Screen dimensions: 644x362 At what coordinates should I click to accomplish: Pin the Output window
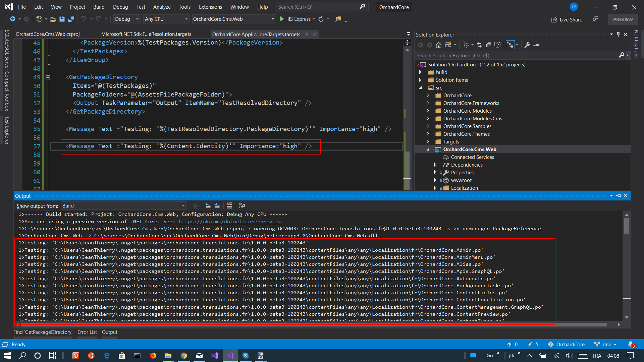(618, 196)
